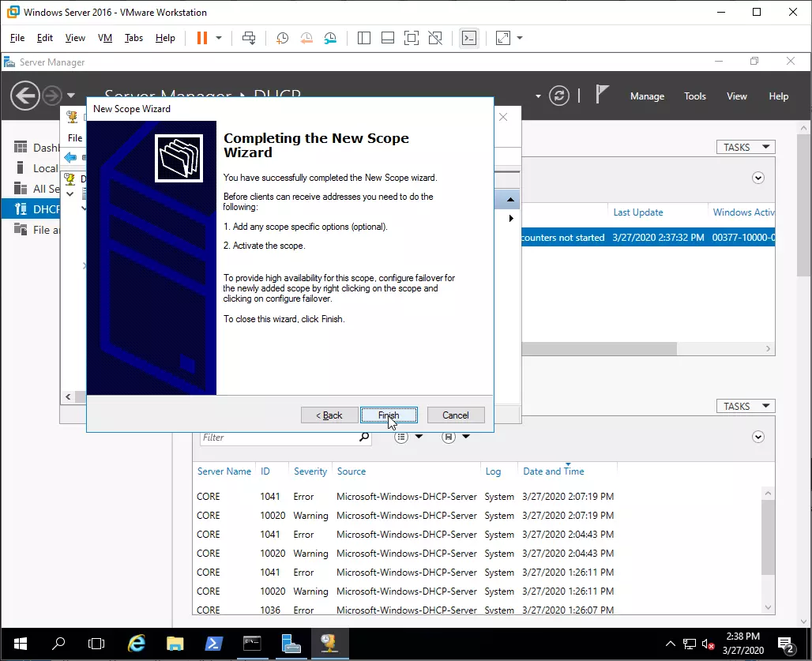
Task: Open File Explorer from taskbar
Action: tap(175, 644)
